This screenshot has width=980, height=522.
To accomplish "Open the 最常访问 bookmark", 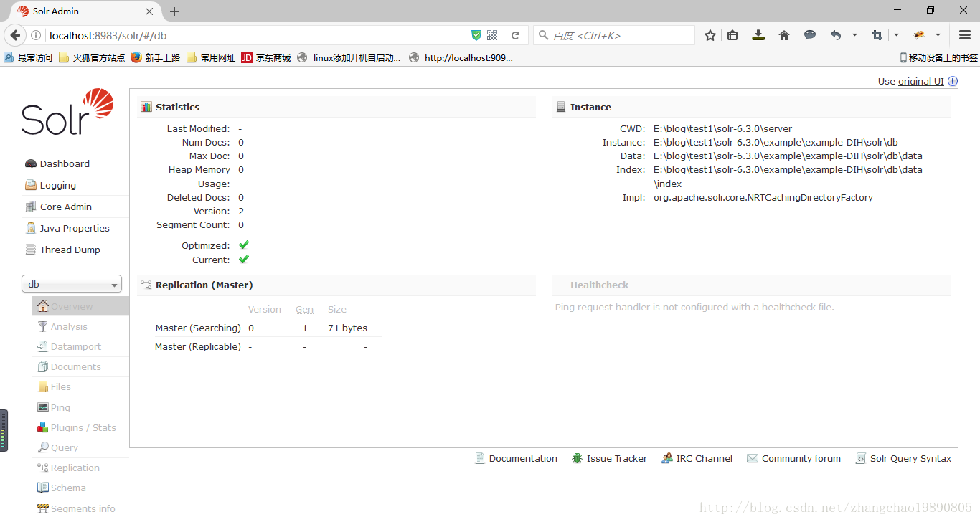I will click(28, 57).
